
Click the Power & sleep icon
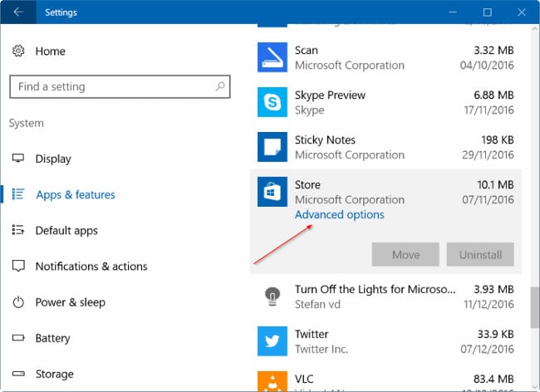[x=18, y=302]
